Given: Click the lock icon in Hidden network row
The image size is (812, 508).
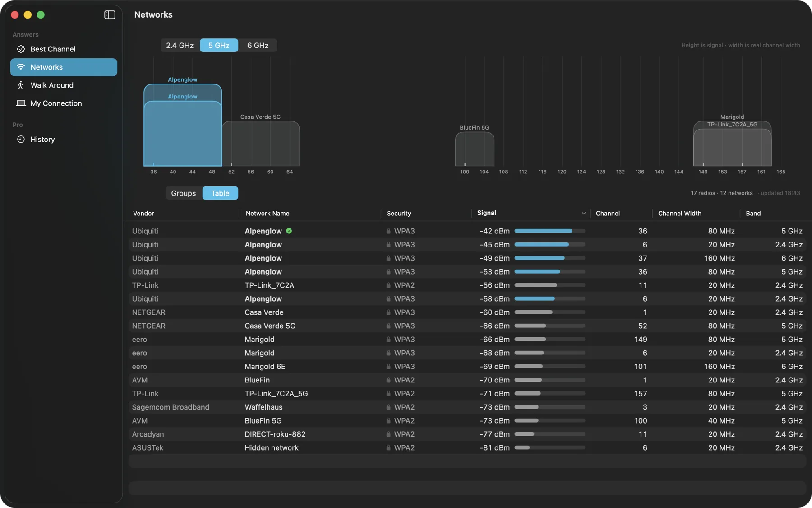Looking at the screenshot, I should click(x=388, y=447).
